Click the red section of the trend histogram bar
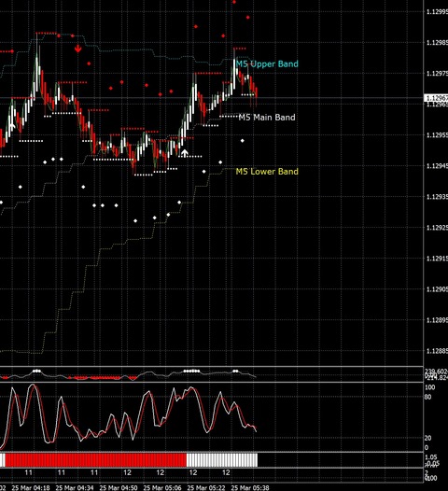This screenshot has height=491, width=448. point(96,460)
